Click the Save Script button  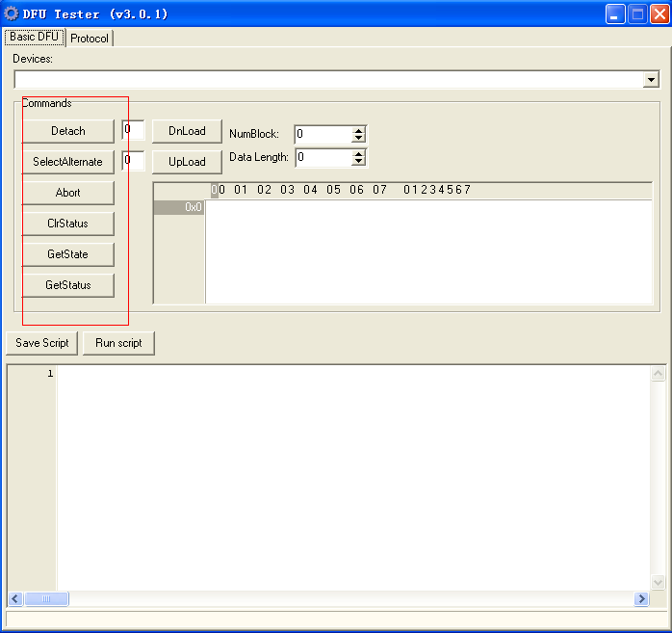point(42,343)
